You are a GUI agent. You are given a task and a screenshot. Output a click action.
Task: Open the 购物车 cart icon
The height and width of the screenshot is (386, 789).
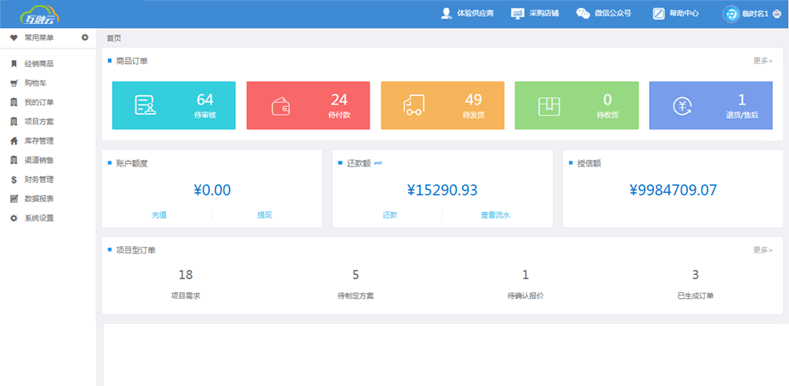14,83
